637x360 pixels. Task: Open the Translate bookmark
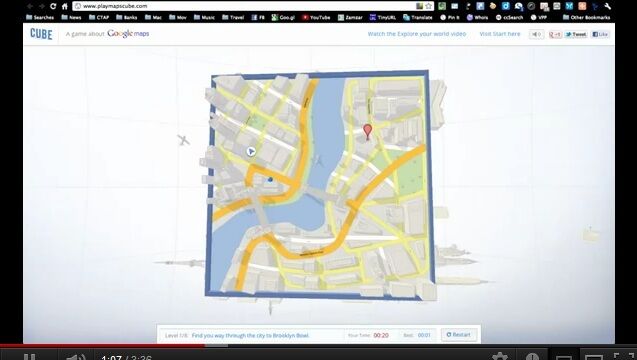[x=418, y=17]
